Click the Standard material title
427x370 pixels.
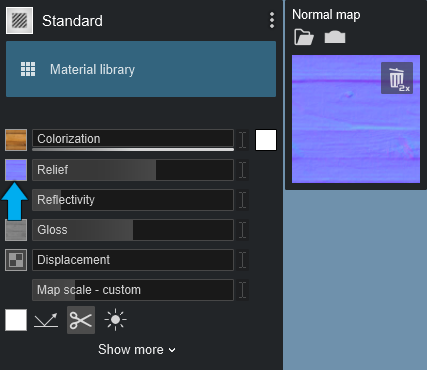(72, 21)
